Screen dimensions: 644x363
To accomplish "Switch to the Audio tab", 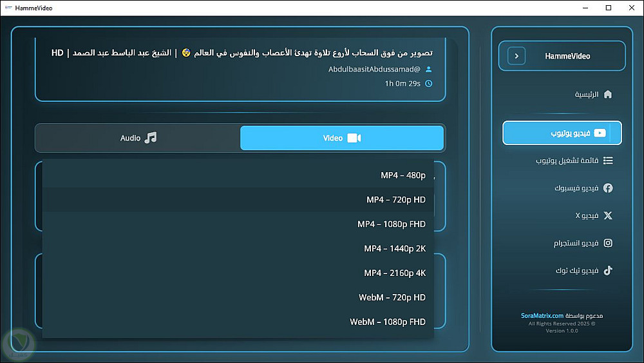I will click(138, 138).
